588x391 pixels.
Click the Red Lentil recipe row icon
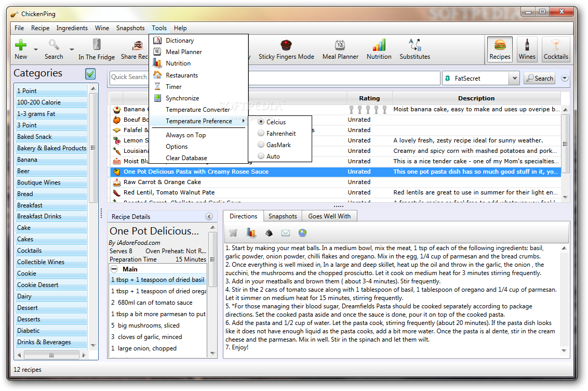117,192
